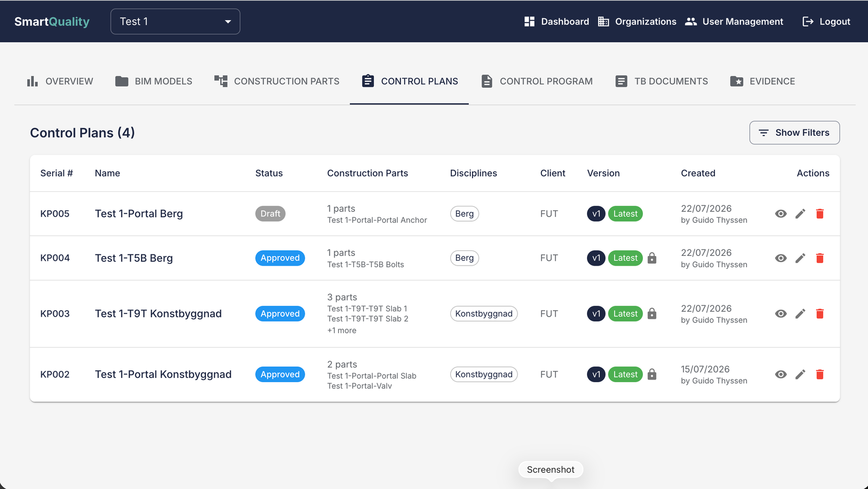Open the CONSTRUCTION PARTS tab
The width and height of the screenshot is (868, 489).
277,81
